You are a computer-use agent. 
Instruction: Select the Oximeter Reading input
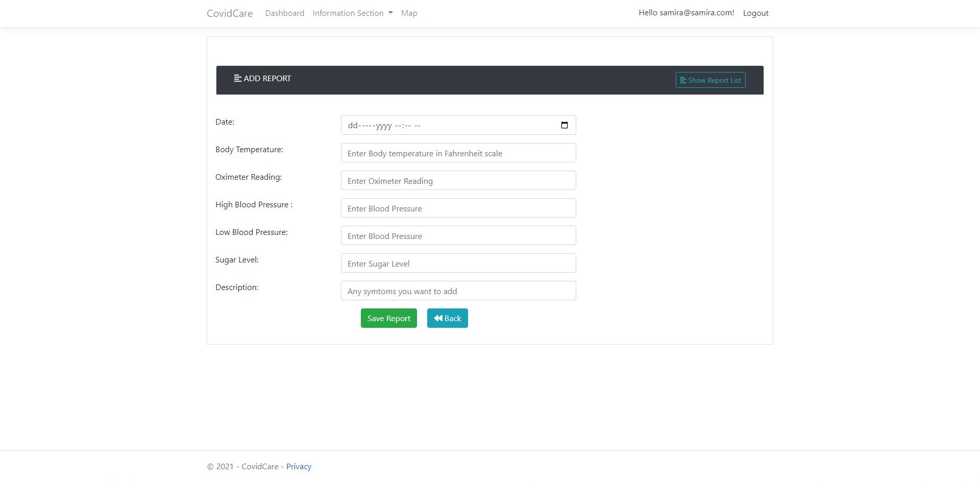pyautogui.click(x=458, y=180)
